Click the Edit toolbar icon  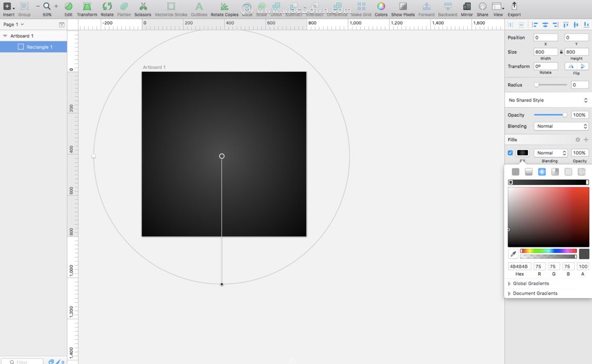[x=69, y=6]
